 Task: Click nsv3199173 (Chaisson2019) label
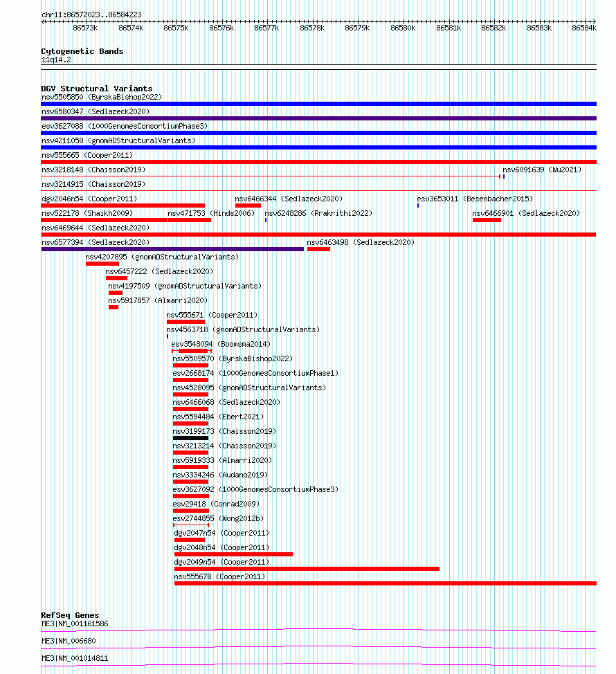[x=224, y=432]
